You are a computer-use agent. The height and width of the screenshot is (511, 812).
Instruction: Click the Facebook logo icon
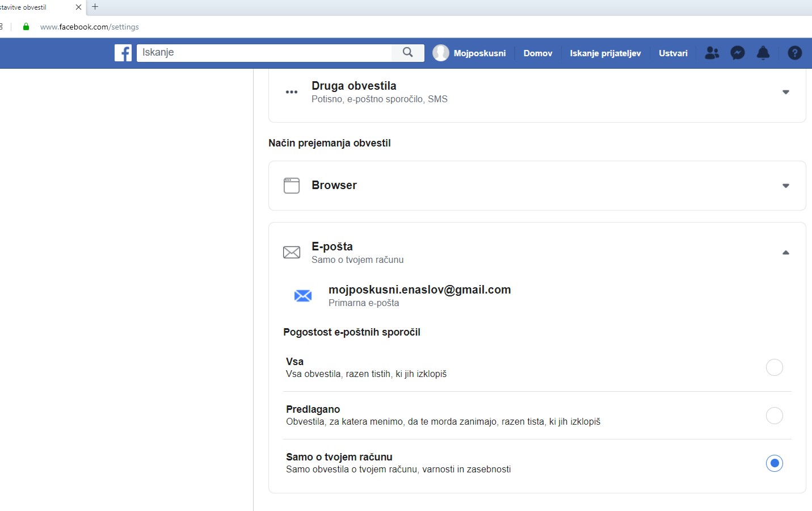123,53
